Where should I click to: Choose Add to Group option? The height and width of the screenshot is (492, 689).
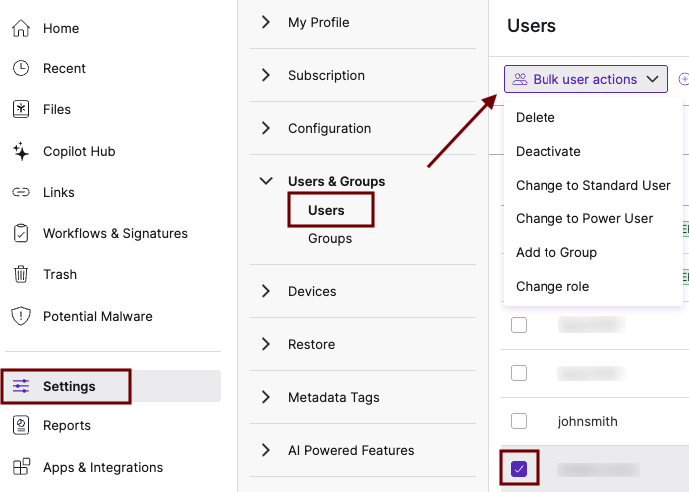click(556, 253)
